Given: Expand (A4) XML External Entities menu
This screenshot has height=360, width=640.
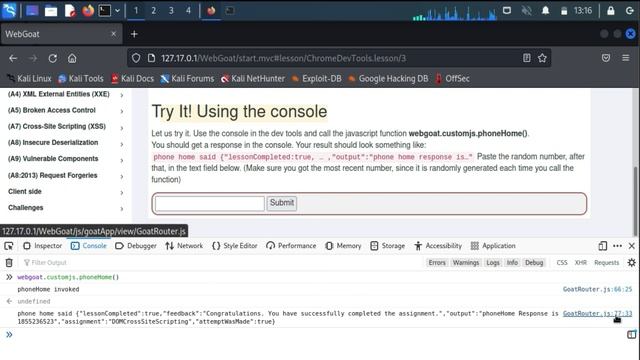Looking at the screenshot, I should (65, 94).
